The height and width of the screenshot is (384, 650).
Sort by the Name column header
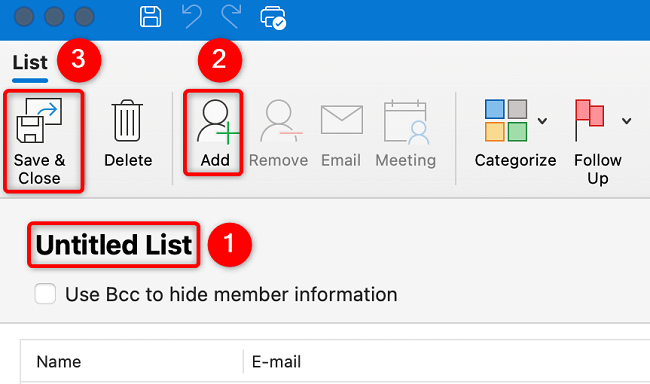coord(59,362)
